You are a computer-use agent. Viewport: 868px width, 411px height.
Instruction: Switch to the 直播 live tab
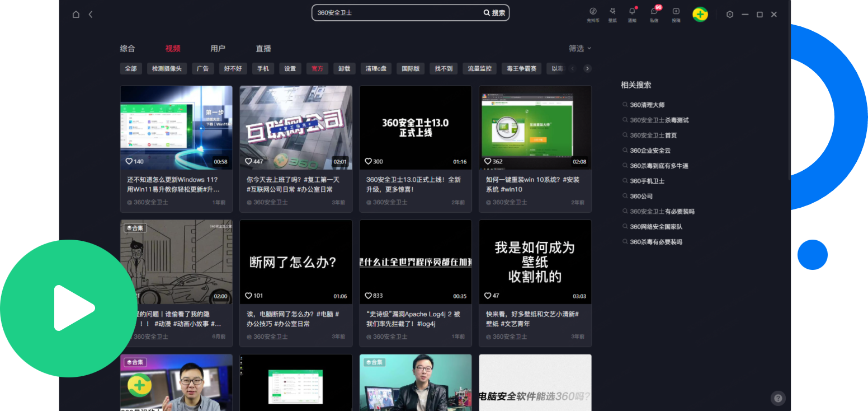click(263, 49)
